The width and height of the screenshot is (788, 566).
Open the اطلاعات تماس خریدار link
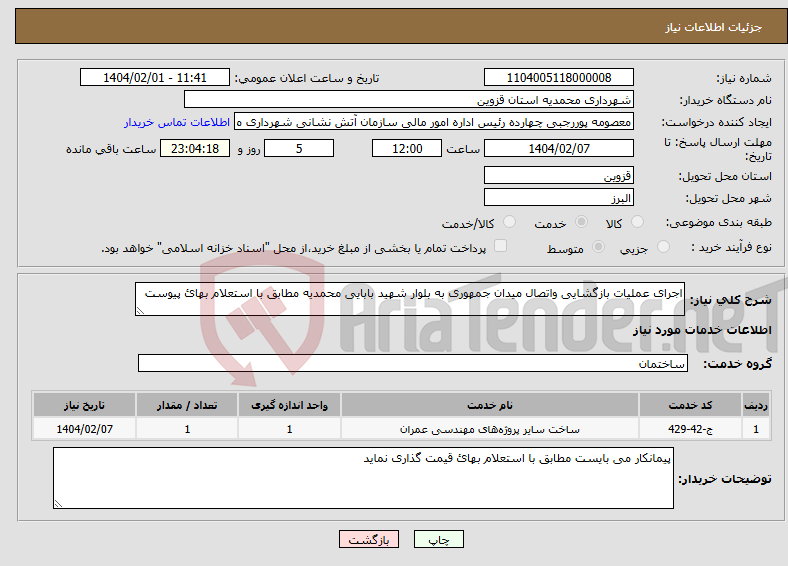177,122
